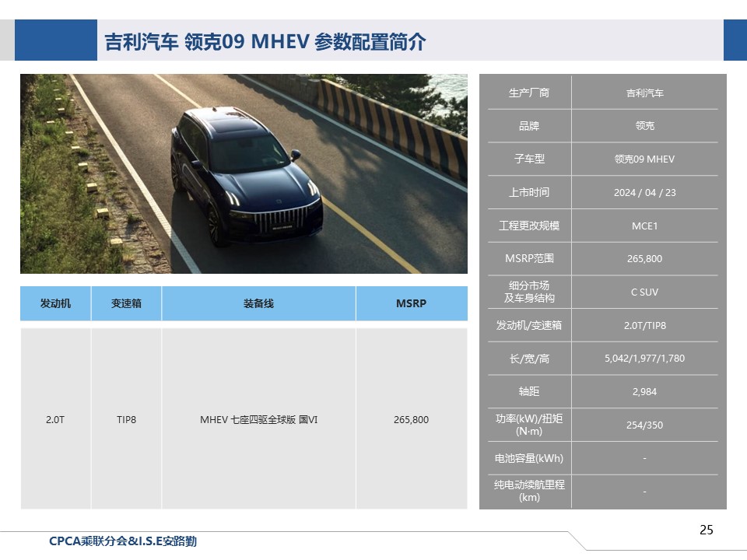
Task: Select the 265,800 price cell in bottom table
Action: [412, 419]
